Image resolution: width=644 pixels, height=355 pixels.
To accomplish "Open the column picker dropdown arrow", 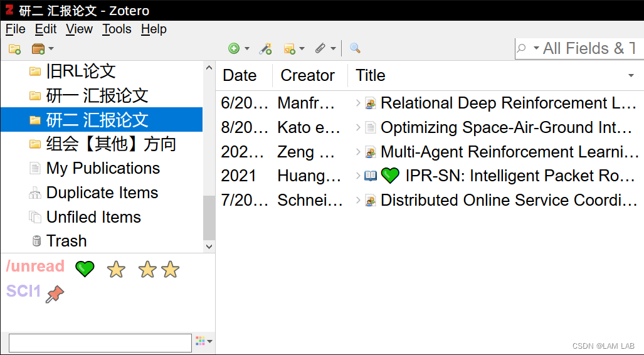I will click(631, 76).
